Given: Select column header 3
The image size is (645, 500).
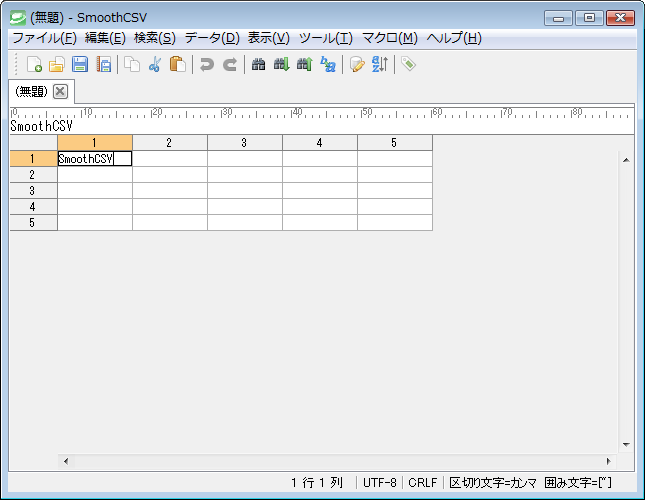Looking at the screenshot, I should tap(244, 143).
